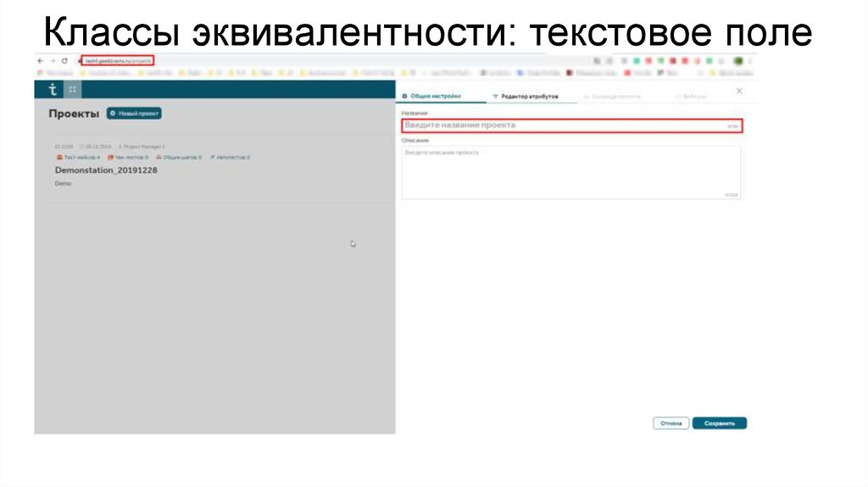Click the gear icon on 'Общие настройки' tab
Screen dimensions: 868x487
(404, 97)
